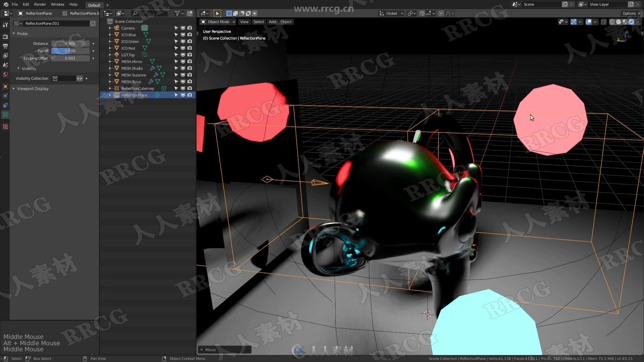Viewport: 644px width, 362px height.
Task: Toggle visibility of MESH.Studio layer
Action: point(183,68)
